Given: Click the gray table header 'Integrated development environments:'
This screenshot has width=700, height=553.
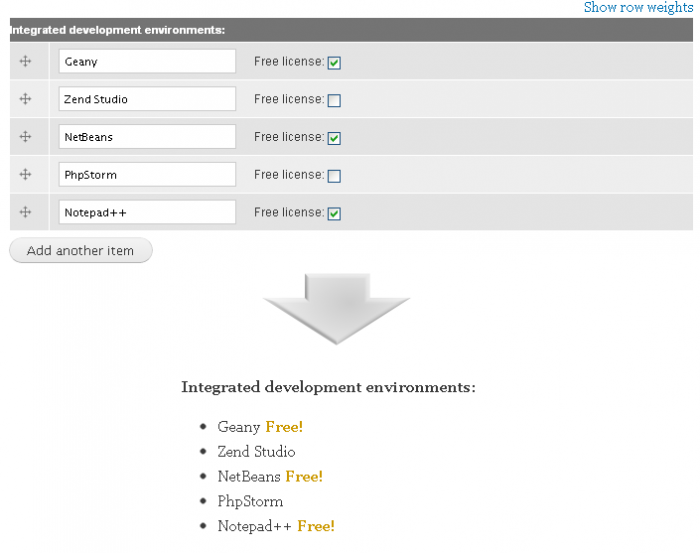Looking at the screenshot, I should coord(351,30).
